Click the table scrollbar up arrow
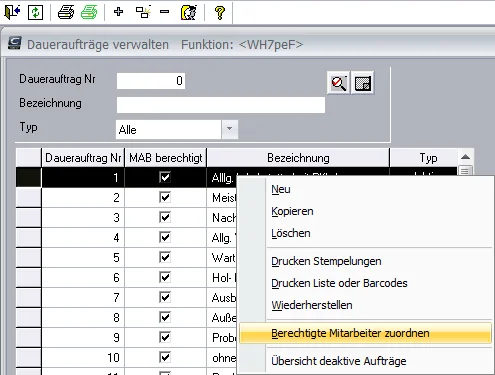Image resolution: width=495 pixels, height=375 pixels. [x=465, y=157]
